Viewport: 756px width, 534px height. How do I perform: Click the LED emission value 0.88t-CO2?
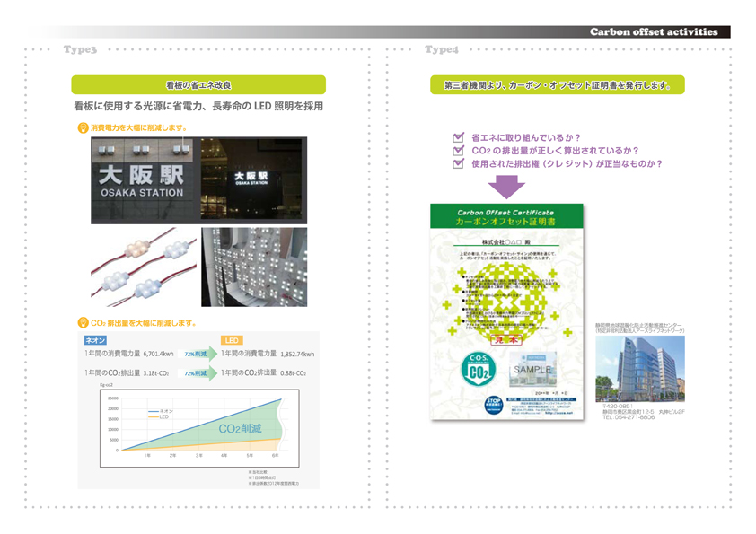pyautogui.click(x=293, y=373)
